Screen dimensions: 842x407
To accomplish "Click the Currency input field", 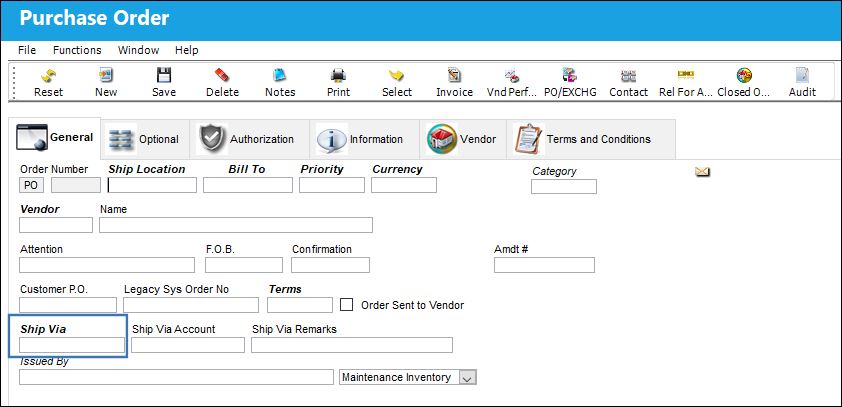I will (404, 185).
